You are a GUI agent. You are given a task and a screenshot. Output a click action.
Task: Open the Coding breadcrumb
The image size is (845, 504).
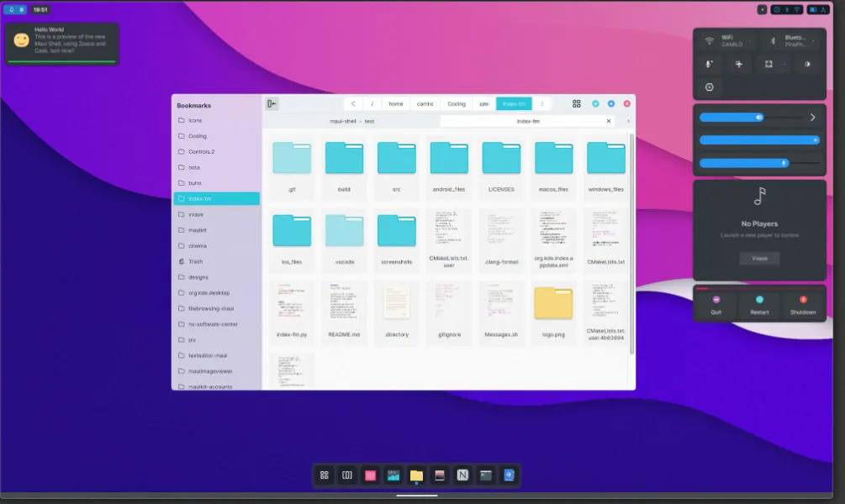pos(456,104)
